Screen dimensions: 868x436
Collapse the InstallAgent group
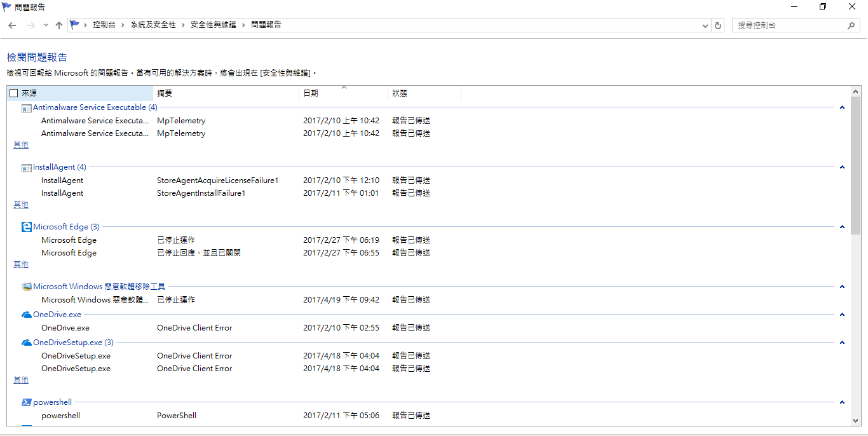[x=842, y=167]
